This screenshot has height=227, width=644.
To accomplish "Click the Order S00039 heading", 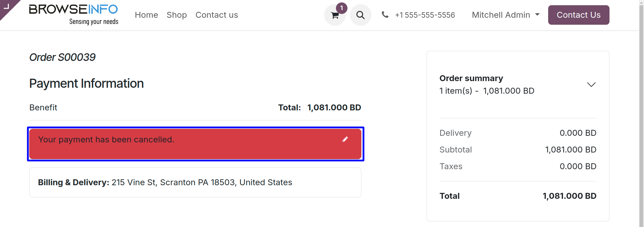I will click(62, 57).
